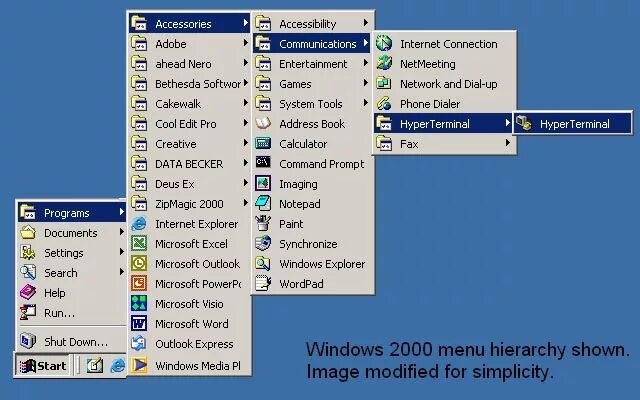Expand the Communications submenu arrow

point(366,42)
